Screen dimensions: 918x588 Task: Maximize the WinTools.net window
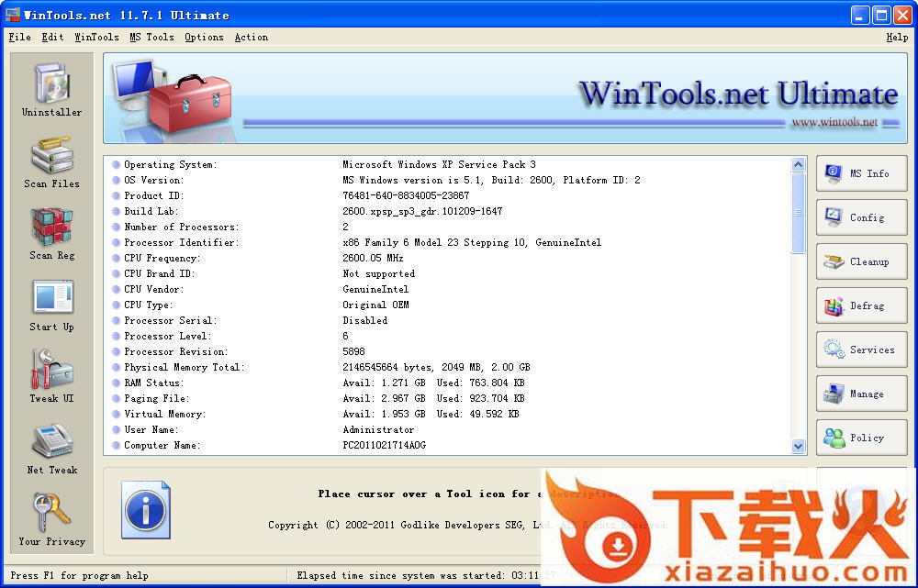pos(881,16)
